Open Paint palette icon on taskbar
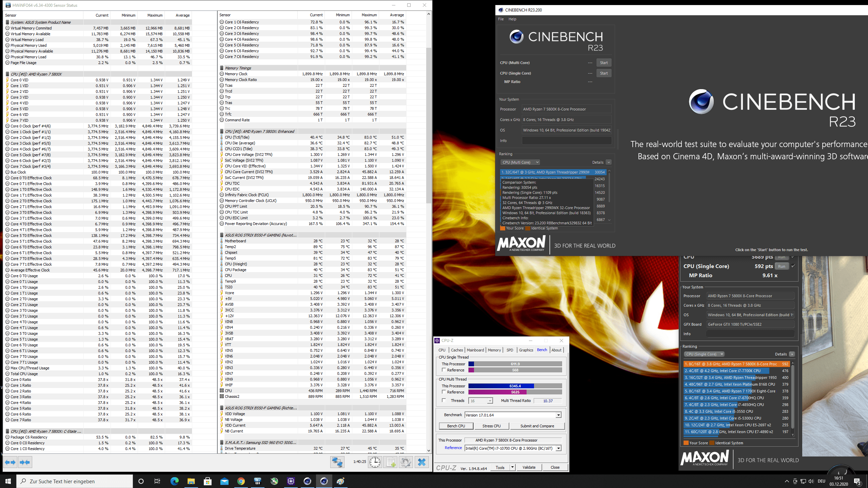This screenshot has height=488, width=868. point(340,481)
